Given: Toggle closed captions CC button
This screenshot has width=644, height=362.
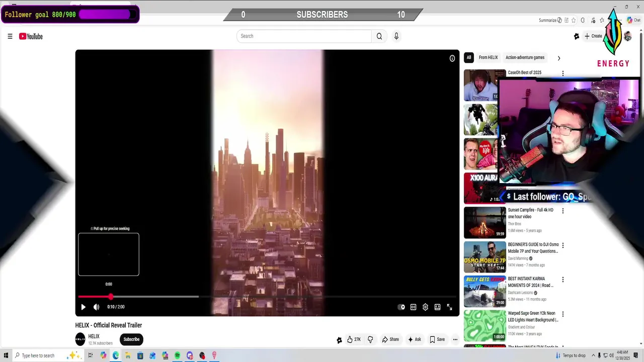Looking at the screenshot, I should (x=413, y=307).
